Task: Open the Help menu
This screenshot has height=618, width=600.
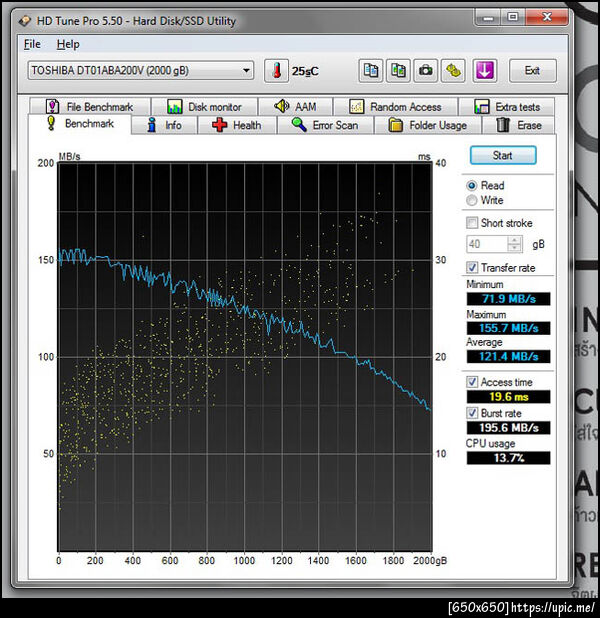Action: pos(68,44)
